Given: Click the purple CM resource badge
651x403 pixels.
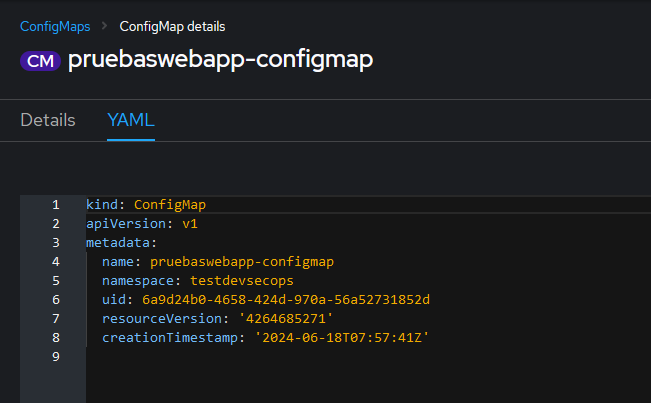Looking at the screenshot, I should (x=40, y=60).
